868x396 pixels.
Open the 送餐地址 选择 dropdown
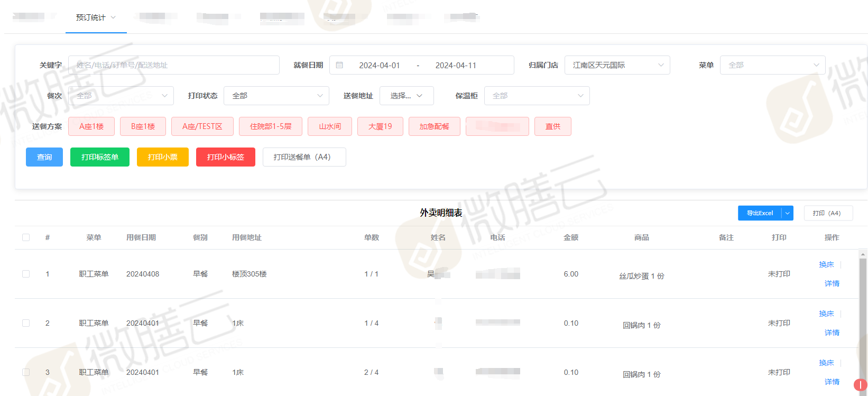click(406, 96)
